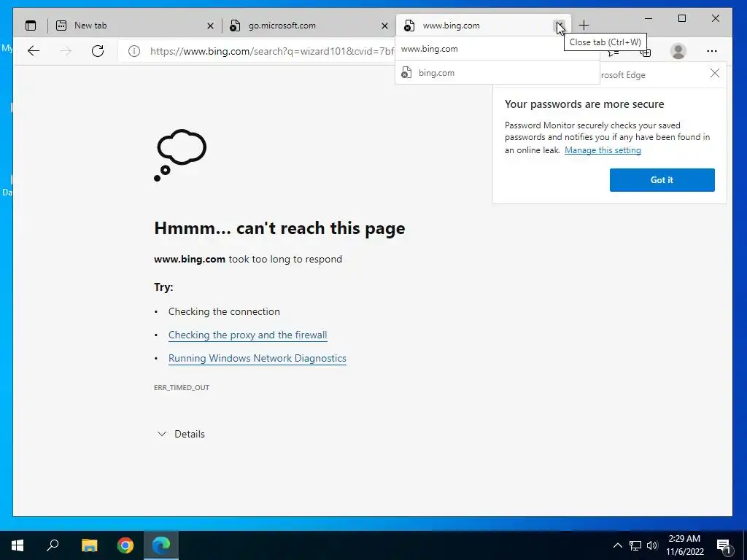Minimize the Edge window
Image resolution: width=747 pixels, height=560 pixels.
649,18
